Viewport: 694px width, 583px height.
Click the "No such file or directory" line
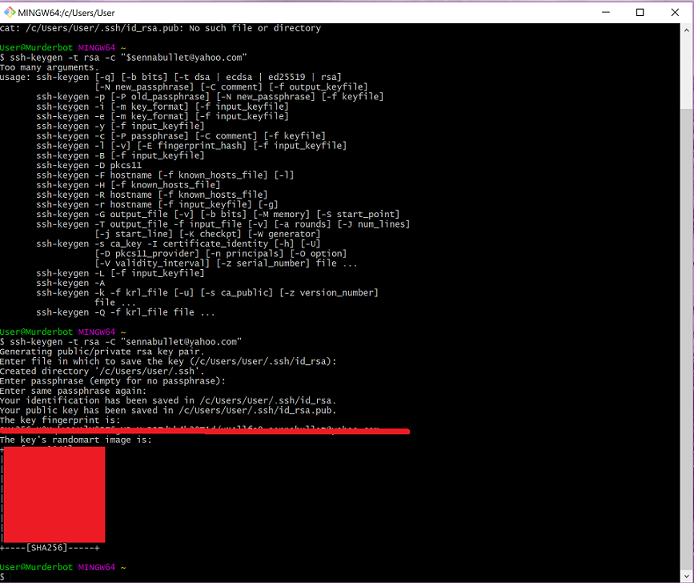point(160,28)
